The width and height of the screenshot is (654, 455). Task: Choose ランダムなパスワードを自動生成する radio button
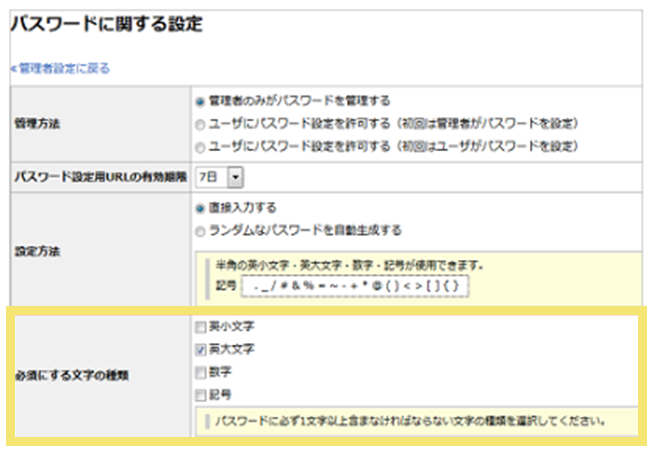coord(201,230)
